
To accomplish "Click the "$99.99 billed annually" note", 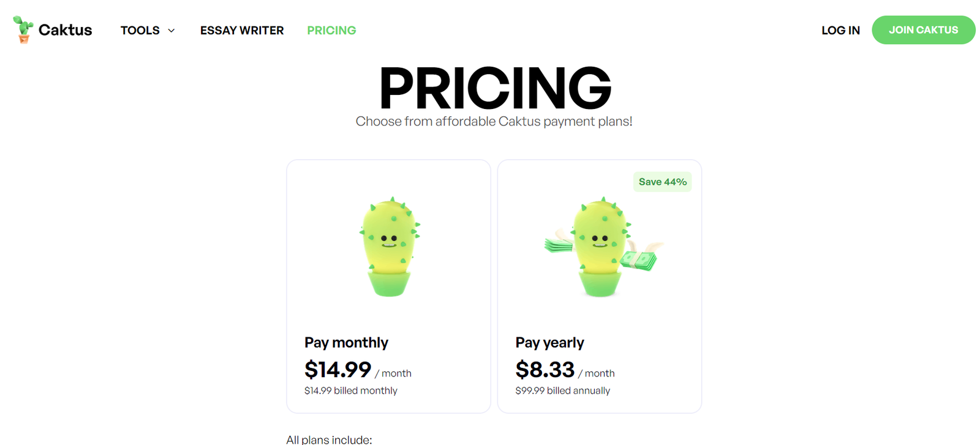I will click(x=562, y=391).
